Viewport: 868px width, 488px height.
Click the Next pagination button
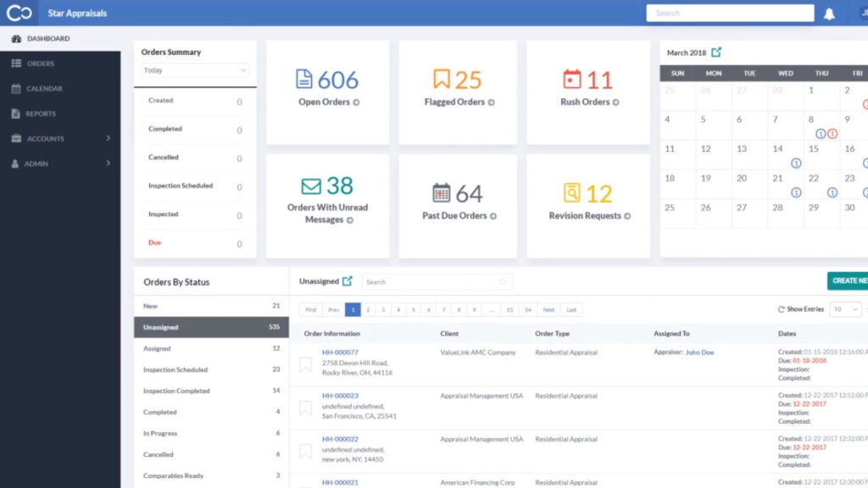(x=548, y=310)
